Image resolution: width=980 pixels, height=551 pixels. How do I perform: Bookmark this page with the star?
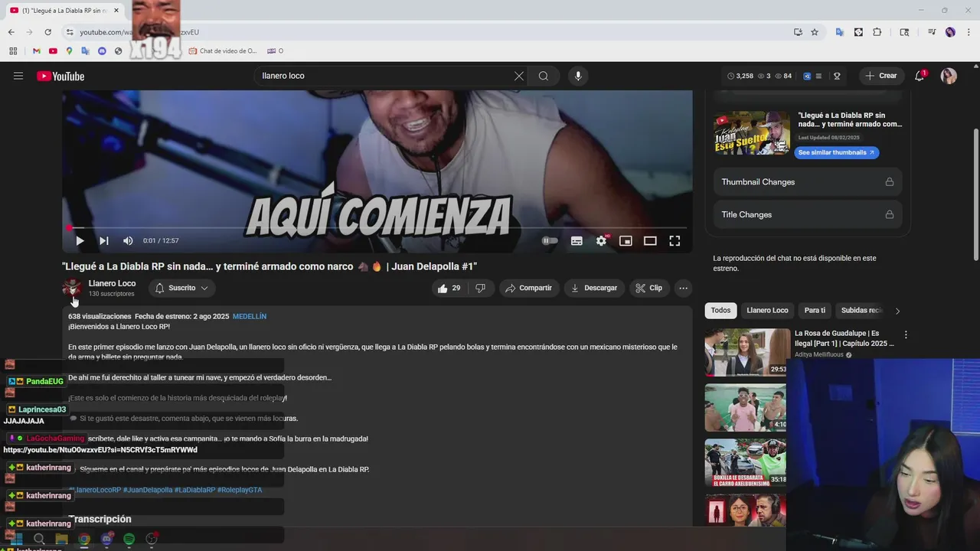pyautogui.click(x=815, y=32)
